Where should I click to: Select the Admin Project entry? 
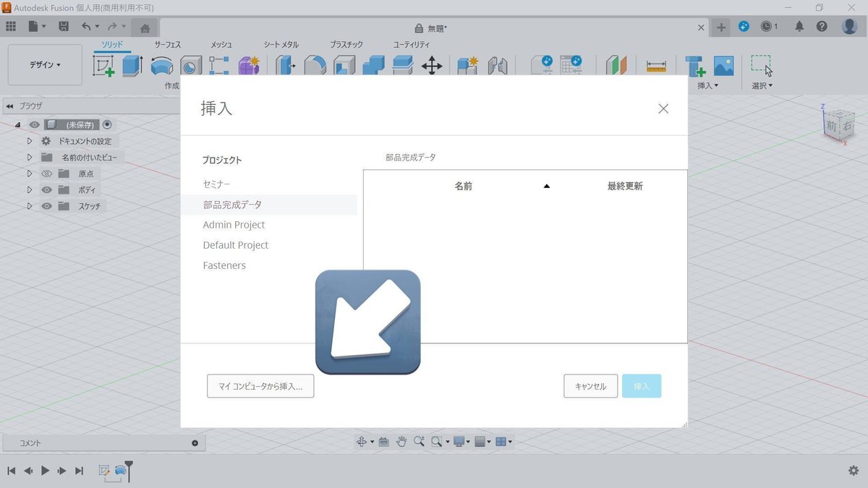(234, 225)
